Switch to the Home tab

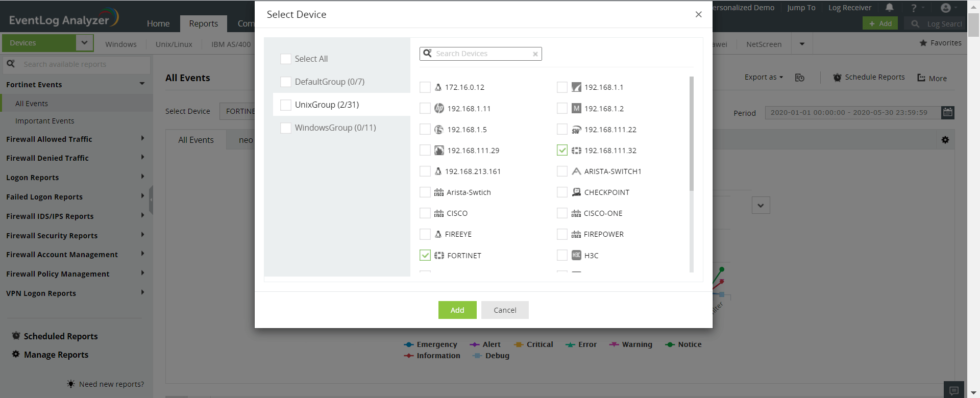[158, 23]
